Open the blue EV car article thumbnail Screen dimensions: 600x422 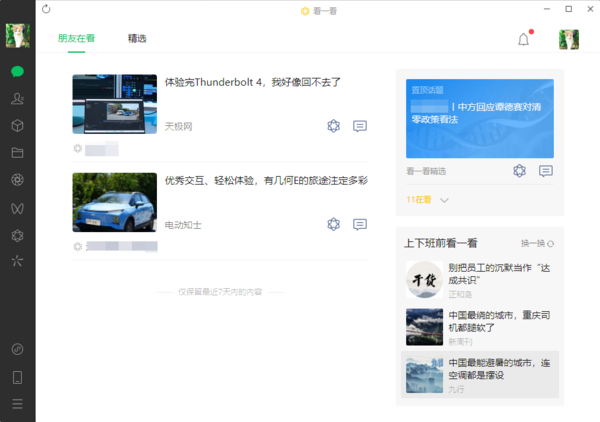click(114, 202)
